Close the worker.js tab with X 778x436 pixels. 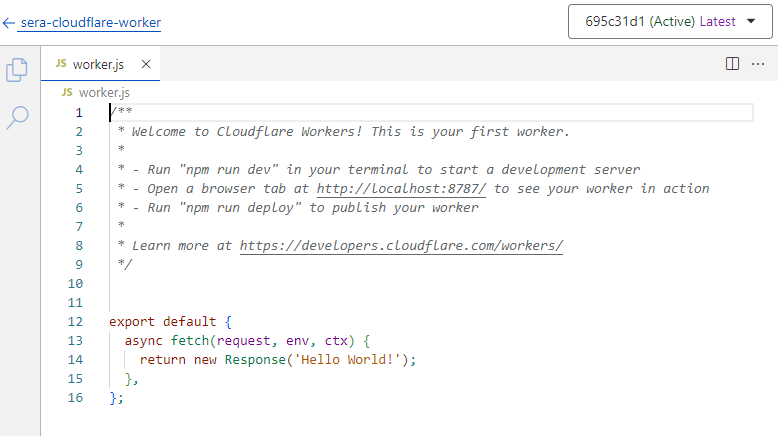146,64
